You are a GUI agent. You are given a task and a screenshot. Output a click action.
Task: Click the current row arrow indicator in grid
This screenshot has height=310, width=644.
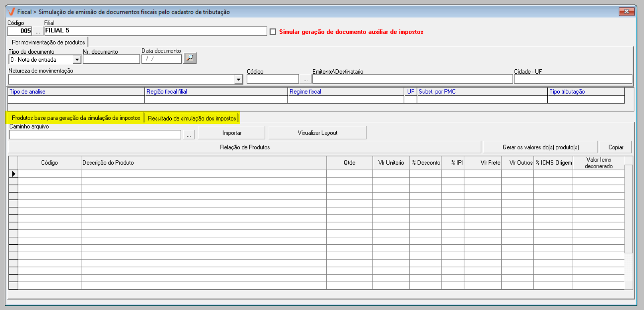point(14,174)
